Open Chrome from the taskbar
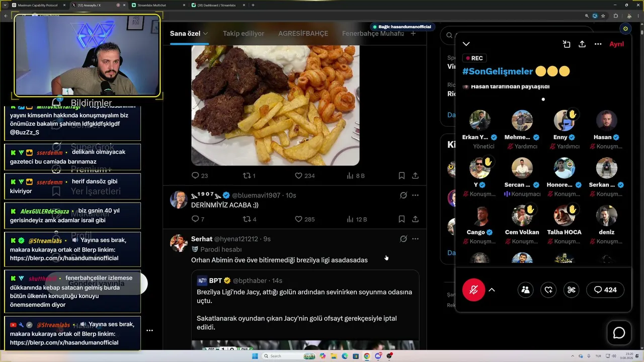The height and width of the screenshot is (362, 644). [x=367, y=356]
